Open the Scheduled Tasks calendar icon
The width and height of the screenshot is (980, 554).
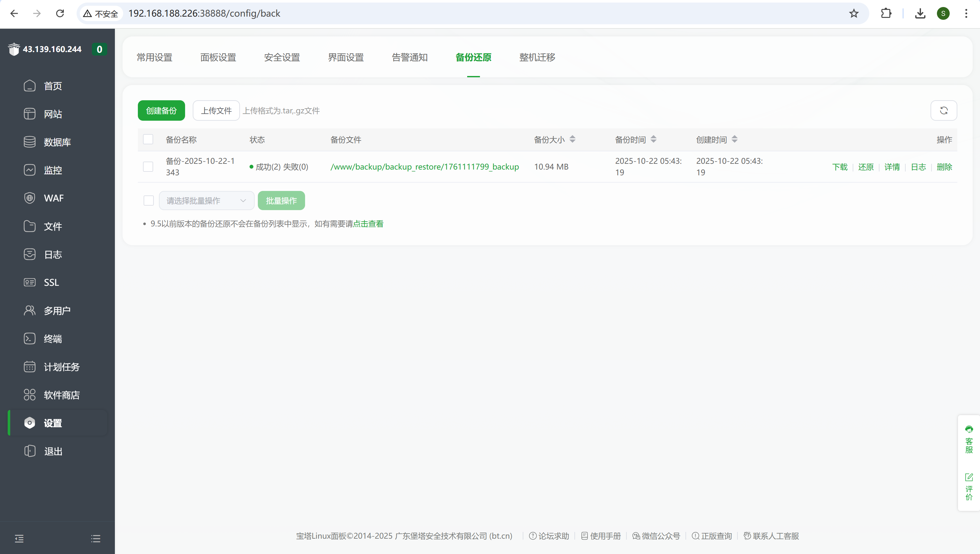click(x=30, y=367)
